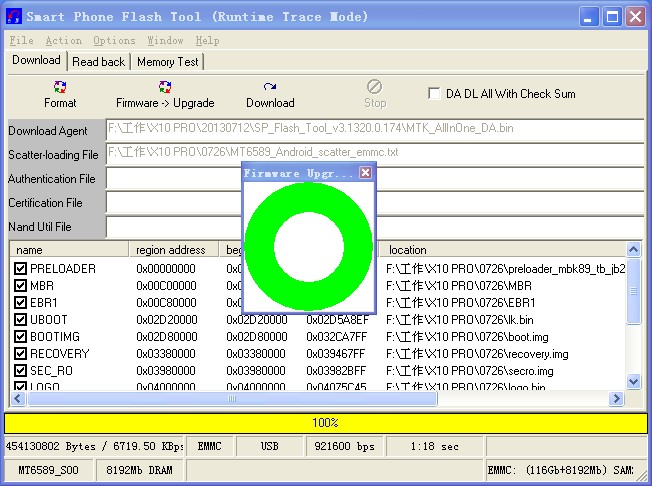
Task: Switch to the Memory Test tab
Action: [x=168, y=61]
